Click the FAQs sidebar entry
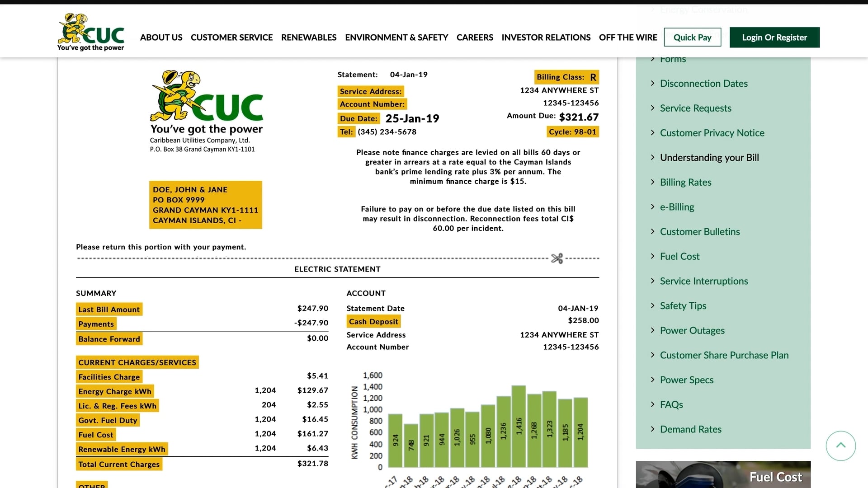 (671, 404)
